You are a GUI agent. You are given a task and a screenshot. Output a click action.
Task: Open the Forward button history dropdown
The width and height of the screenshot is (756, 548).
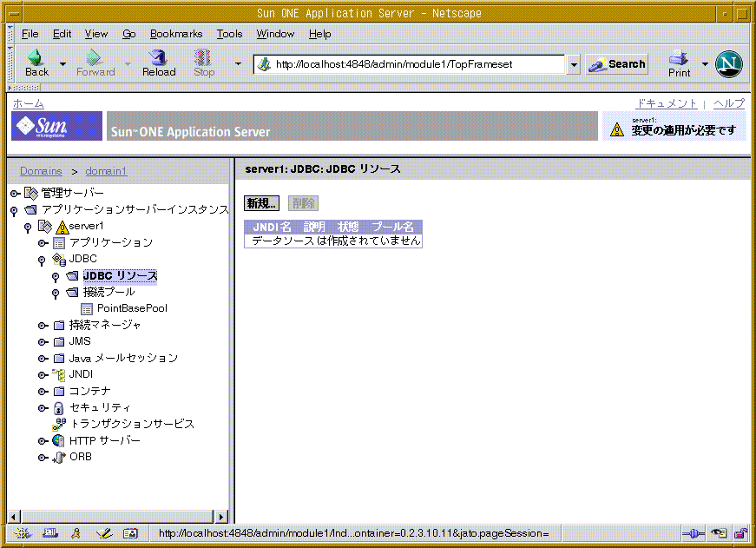tap(128, 63)
